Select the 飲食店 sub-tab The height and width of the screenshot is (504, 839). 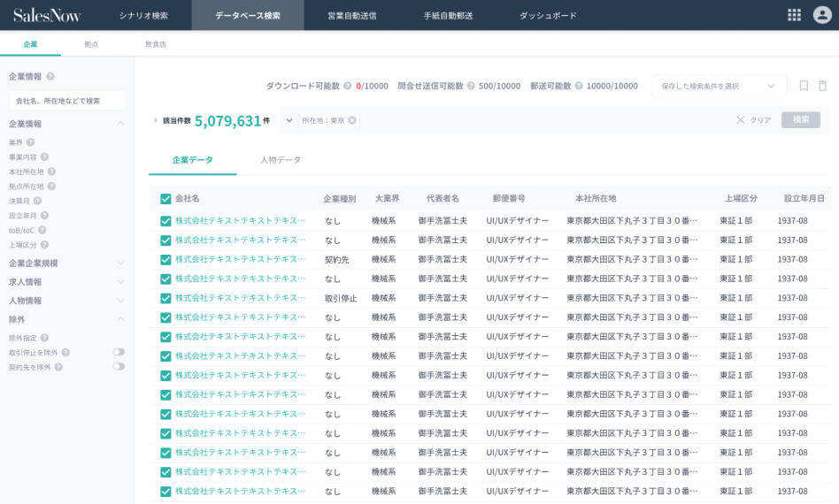[x=156, y=44]
